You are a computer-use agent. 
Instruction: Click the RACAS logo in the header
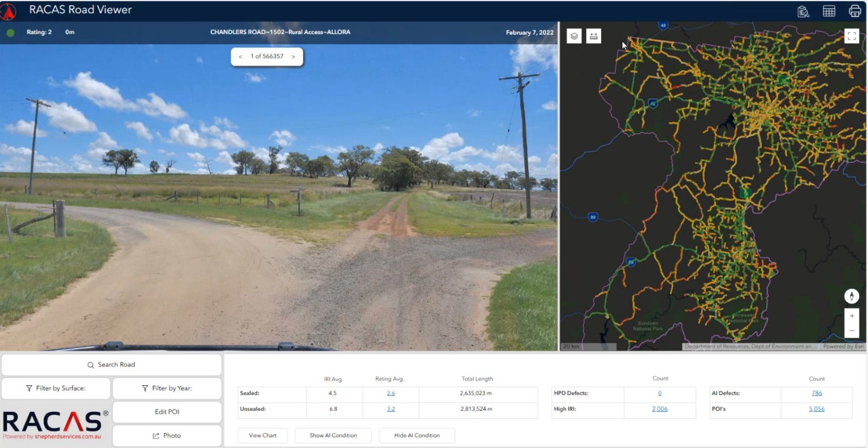pyautogui.click(x=7, y=9)
